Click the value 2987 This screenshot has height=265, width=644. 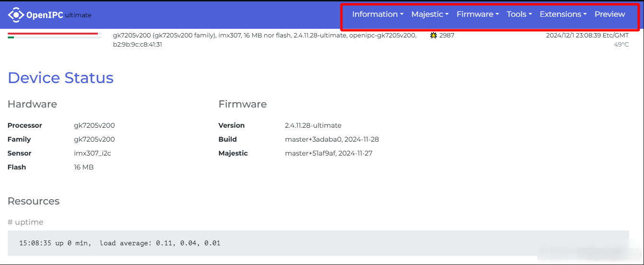tap(447, 36)
